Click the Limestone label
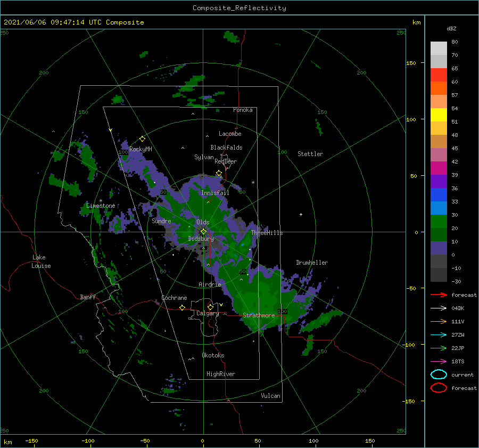Screen dimensions: 479x448 [101, 206]
